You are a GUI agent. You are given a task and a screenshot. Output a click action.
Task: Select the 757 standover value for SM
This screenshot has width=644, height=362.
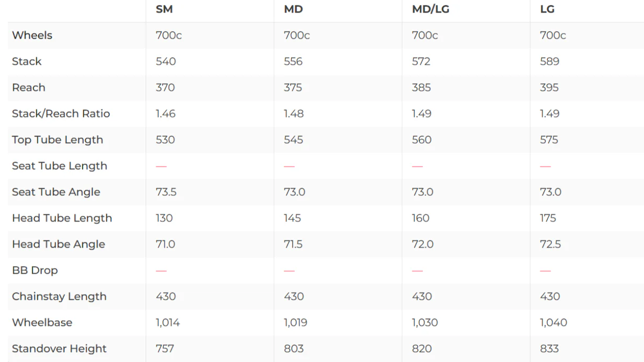point(165,348)
